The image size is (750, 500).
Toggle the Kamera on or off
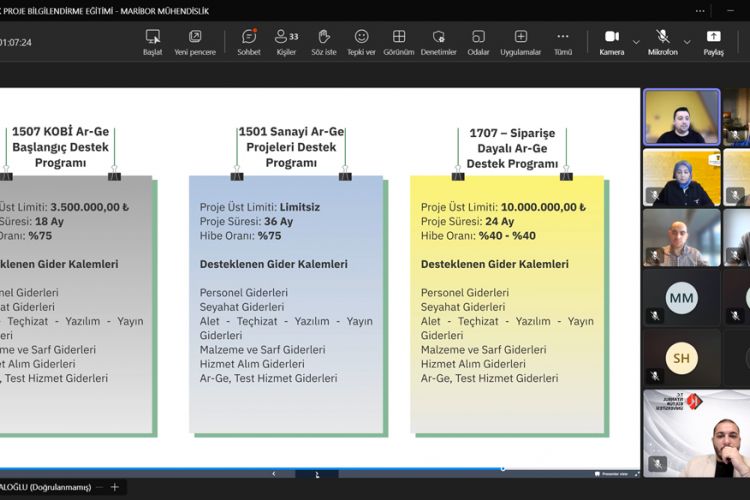(x=611, y=42)
